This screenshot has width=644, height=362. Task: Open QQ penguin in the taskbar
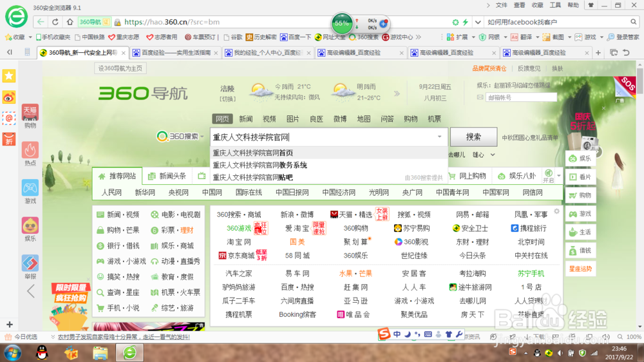43,352
